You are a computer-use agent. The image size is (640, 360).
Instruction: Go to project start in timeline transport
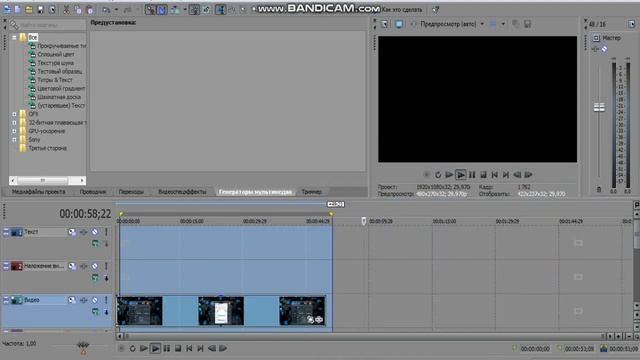(x=189, y=349)
